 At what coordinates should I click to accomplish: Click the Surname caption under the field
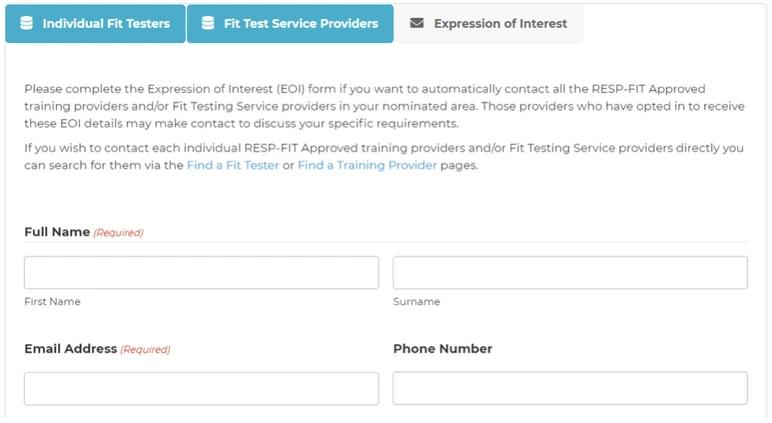[x=416, y=302]
